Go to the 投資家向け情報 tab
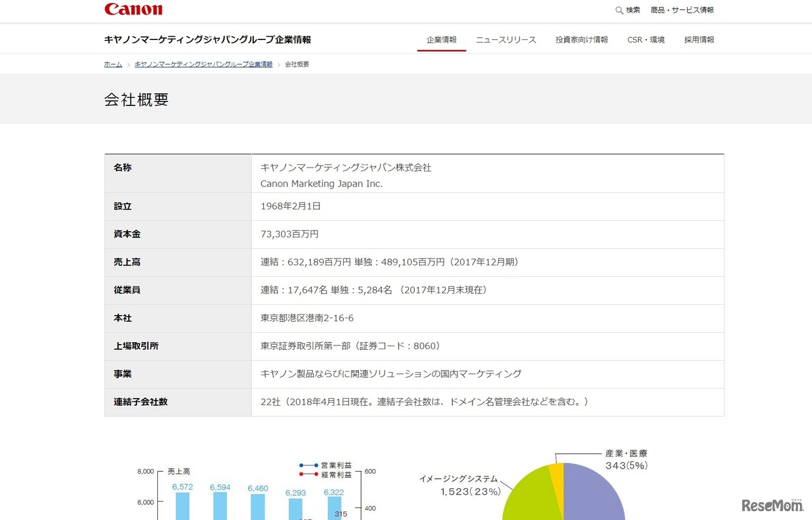This screenshot has width=812, height=520. tap(582, 39)
